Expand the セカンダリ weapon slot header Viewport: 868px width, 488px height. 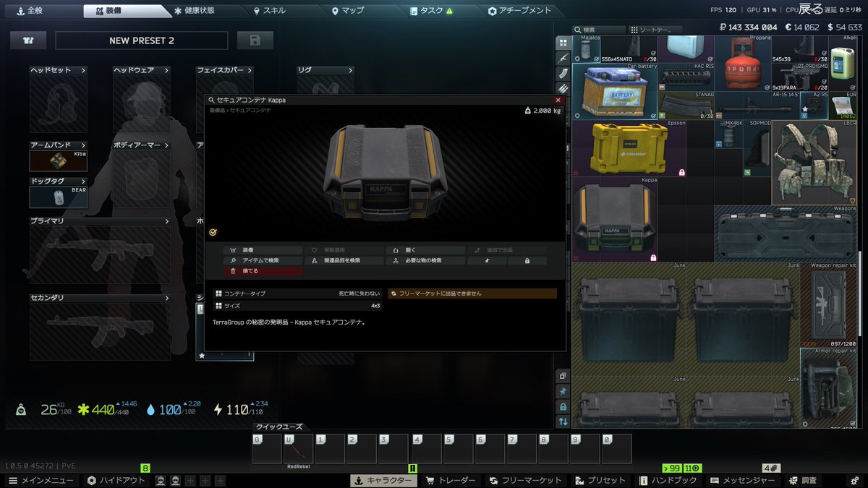(x=101, y=298)
